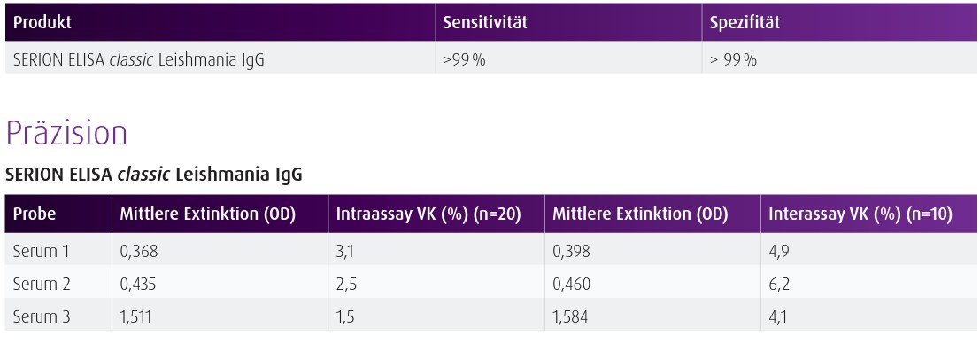The image size is (980, 343).
Task: Select the Präzision heading
Action: pos(66,133)
